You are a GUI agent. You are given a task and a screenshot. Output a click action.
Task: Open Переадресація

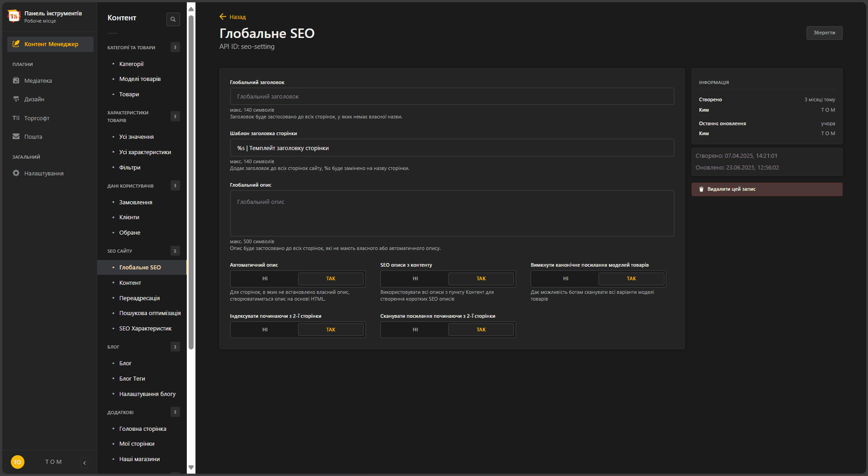[x=139, y=298]
